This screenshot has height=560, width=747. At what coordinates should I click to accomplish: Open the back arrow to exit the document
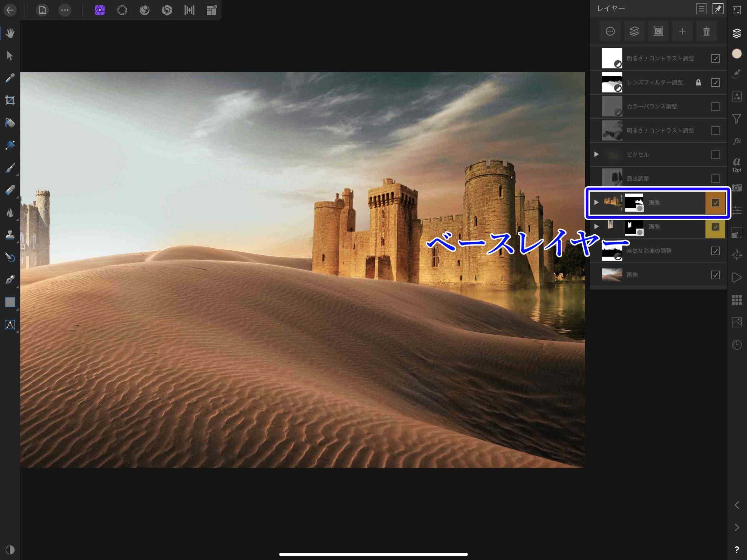point(10,10)
